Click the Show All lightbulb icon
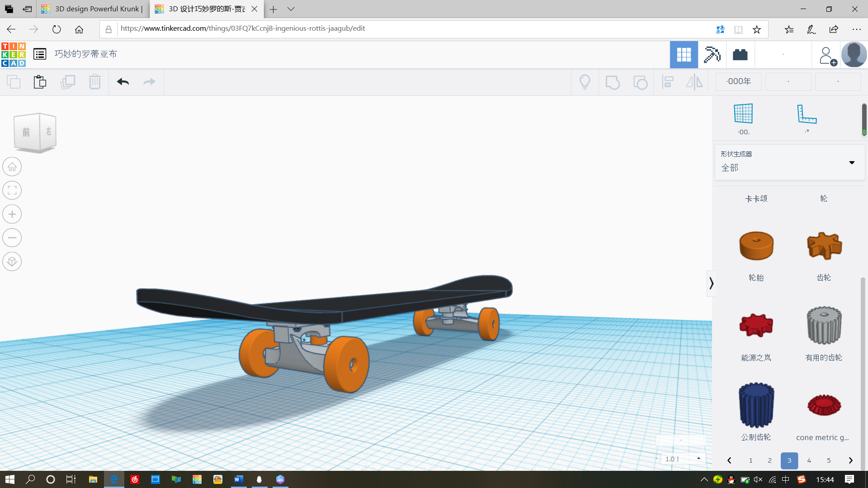Image resolution: width=868 pixels, height=488 pixels. [585, 82]
